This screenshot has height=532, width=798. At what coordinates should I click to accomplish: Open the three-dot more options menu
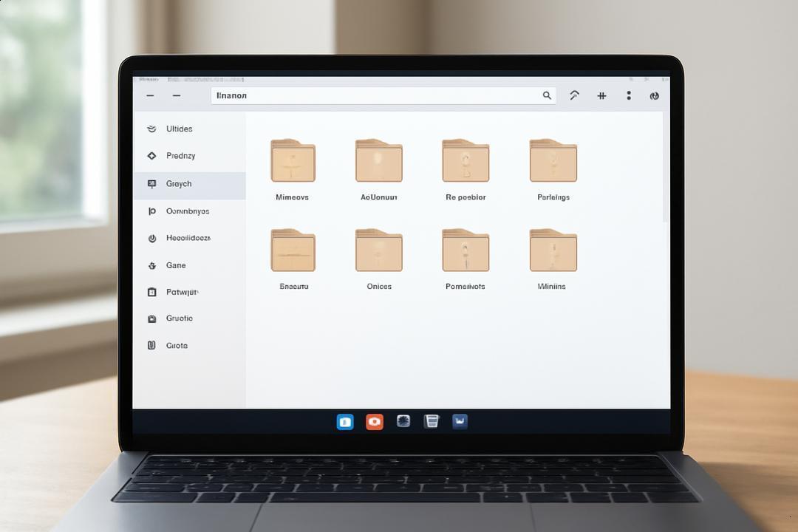629,95
